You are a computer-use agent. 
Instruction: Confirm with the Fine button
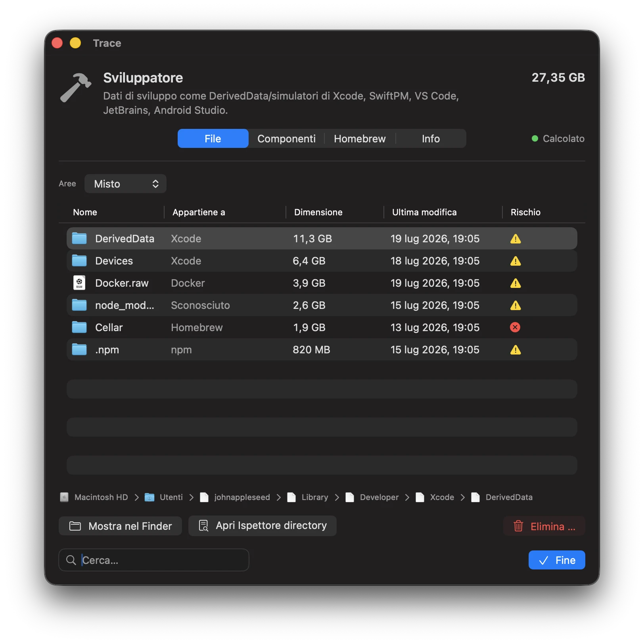[557, 560]
